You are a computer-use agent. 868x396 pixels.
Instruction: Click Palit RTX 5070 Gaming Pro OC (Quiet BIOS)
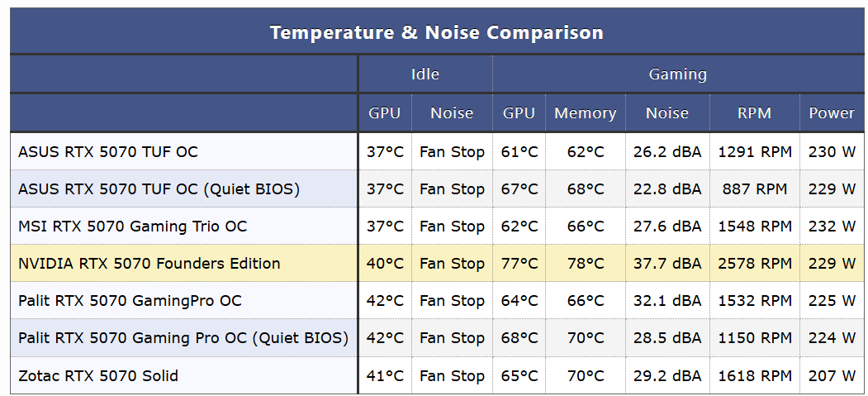point(183,338)
